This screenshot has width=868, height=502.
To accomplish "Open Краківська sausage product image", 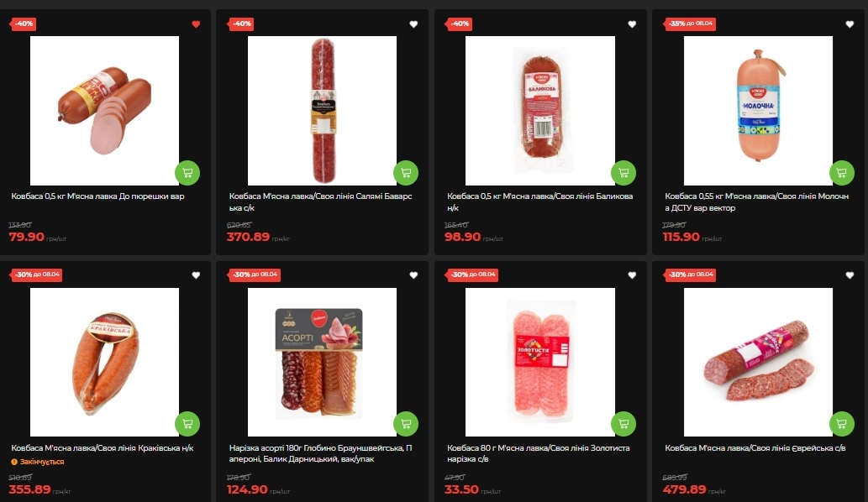I will (105, 362).
